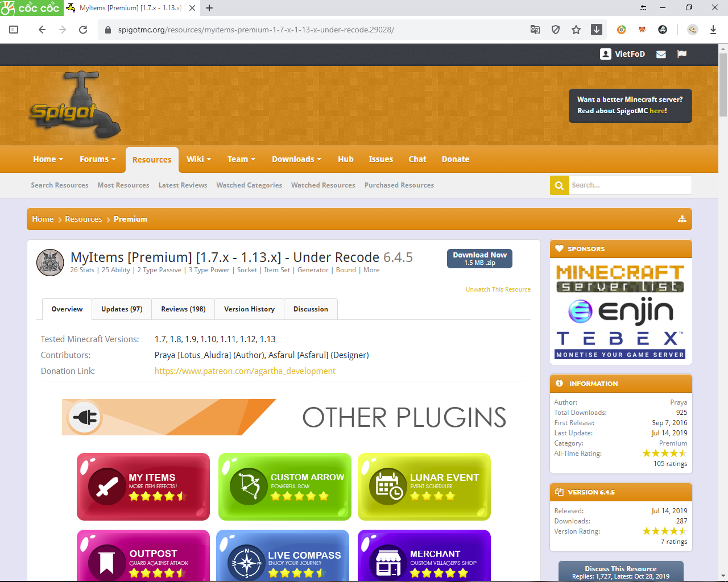
Task: Reload the page with refresh icon
Action: click(x=83, y=30)
